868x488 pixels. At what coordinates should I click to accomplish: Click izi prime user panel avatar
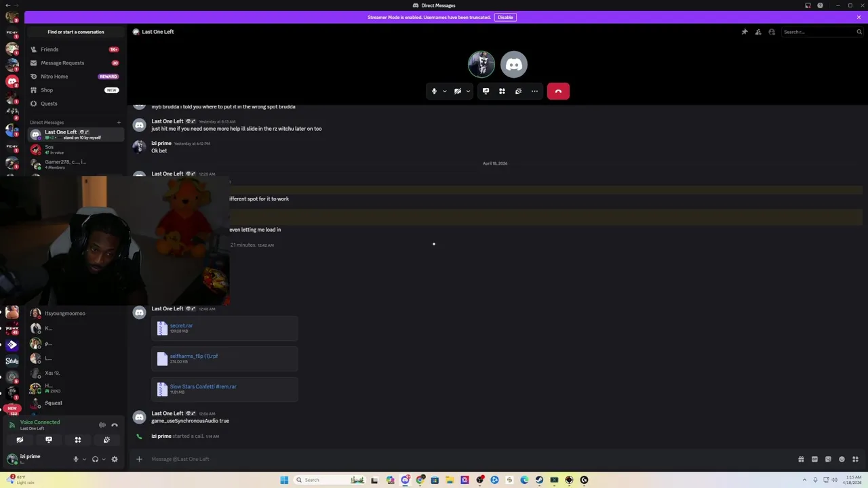12,459
